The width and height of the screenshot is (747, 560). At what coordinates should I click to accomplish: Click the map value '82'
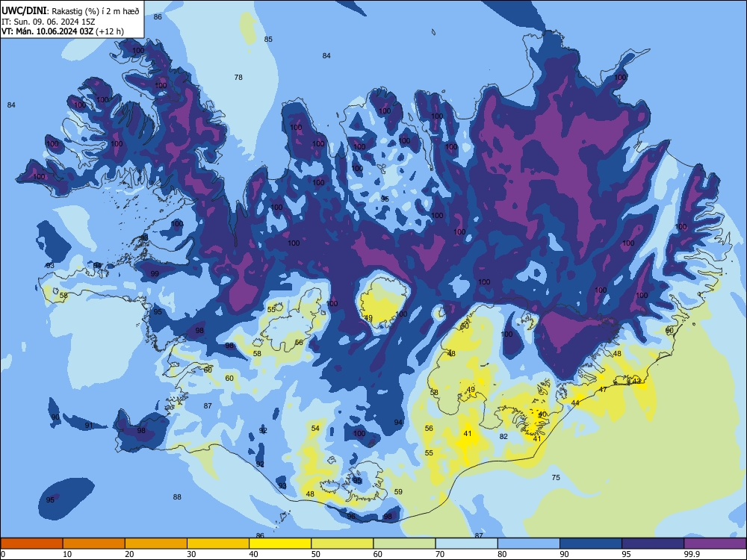click(503, 436)
